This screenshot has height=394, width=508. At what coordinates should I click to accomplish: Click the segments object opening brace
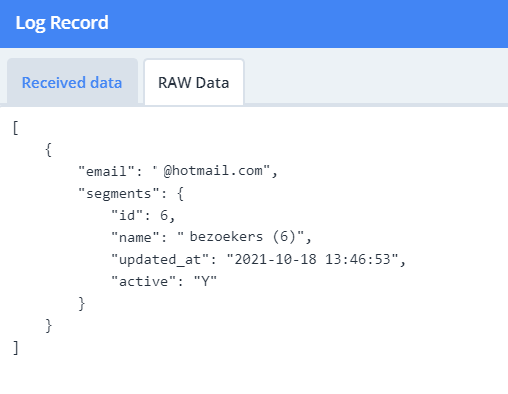coord(180,194)
